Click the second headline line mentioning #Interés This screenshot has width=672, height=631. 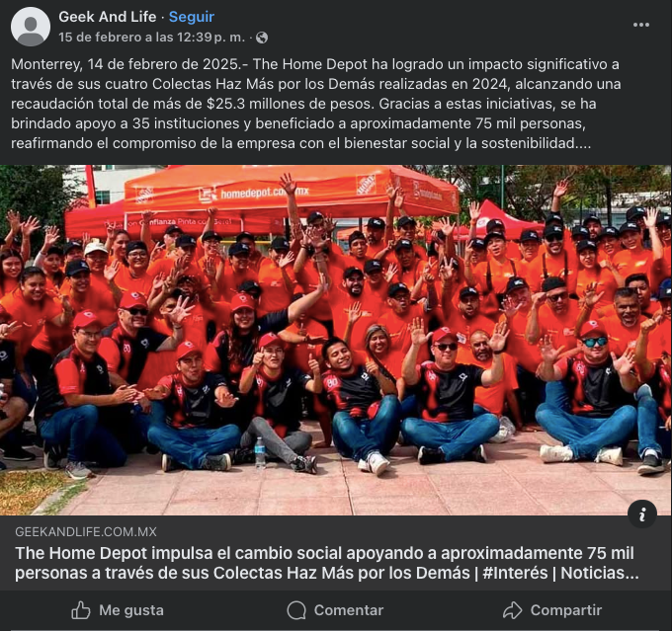point(326,573)
